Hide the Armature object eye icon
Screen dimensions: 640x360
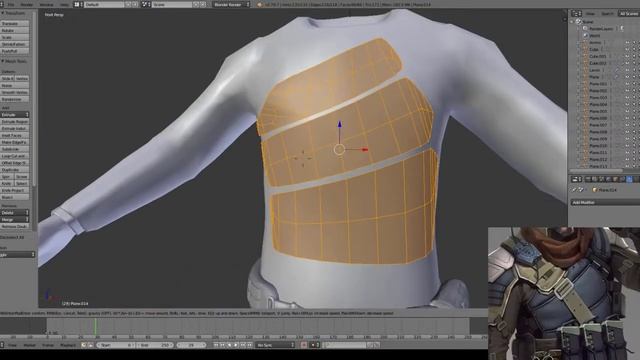point(627,42)
